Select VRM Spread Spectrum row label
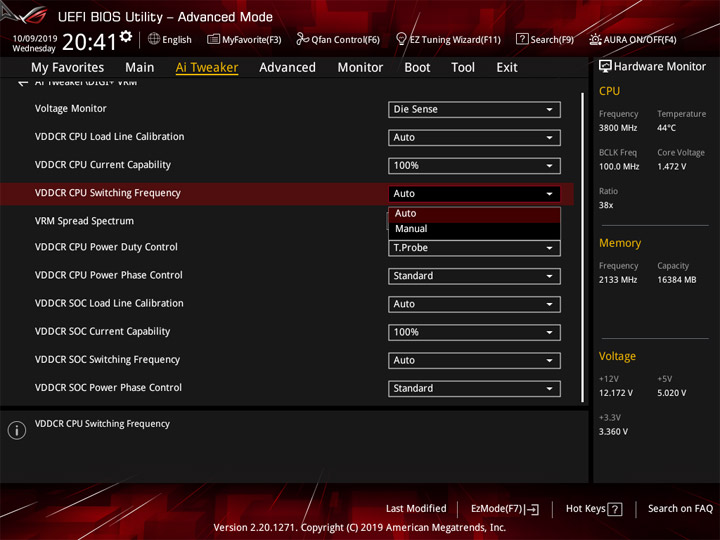Viewport: 720px width, 540px height. tap(84, 221)
